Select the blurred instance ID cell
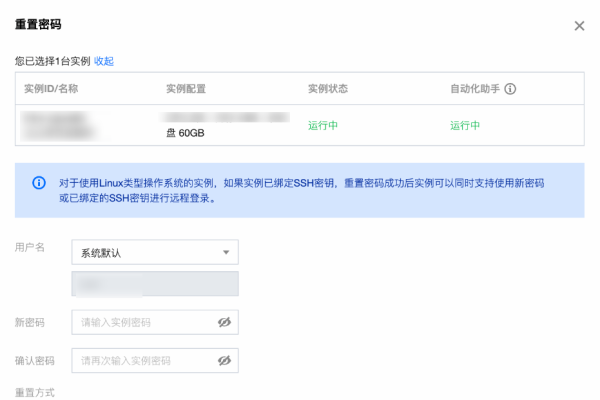The height and width of the screenshot is (400, 600). point(60,126)
